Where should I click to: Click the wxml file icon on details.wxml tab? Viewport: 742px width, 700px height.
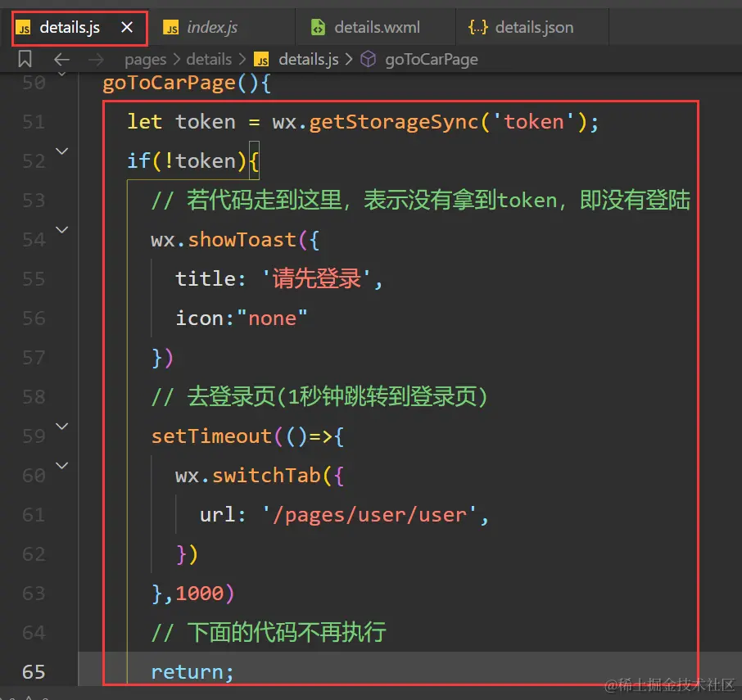pos(318,28)
